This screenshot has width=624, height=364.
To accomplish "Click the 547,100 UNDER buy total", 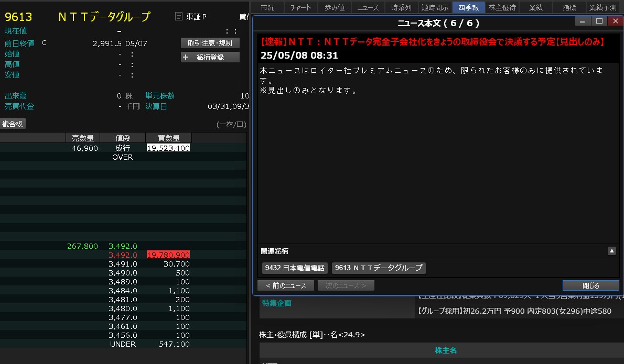I will tap(174, 344).
